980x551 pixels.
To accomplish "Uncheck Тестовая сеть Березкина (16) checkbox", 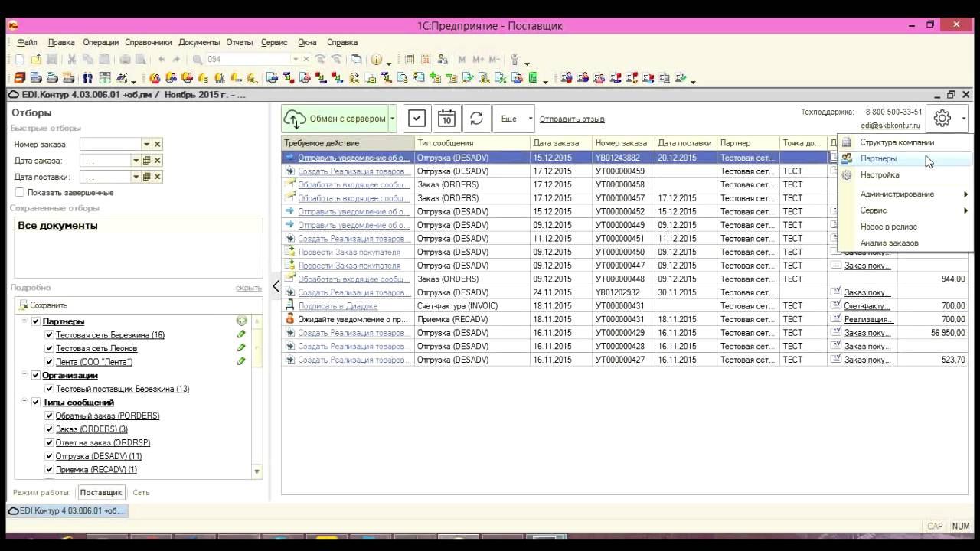I will [x=50, y=335].
